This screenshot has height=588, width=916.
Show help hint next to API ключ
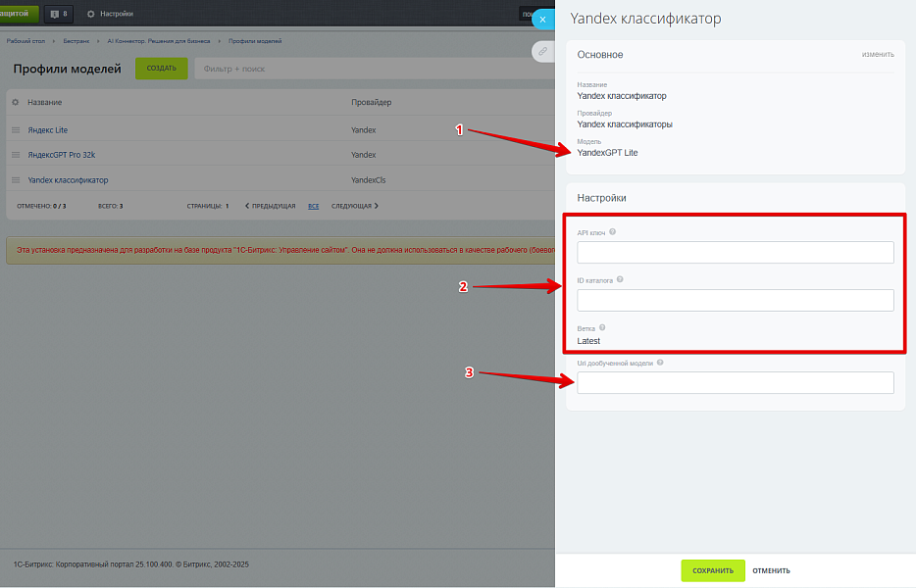[612, 232]
